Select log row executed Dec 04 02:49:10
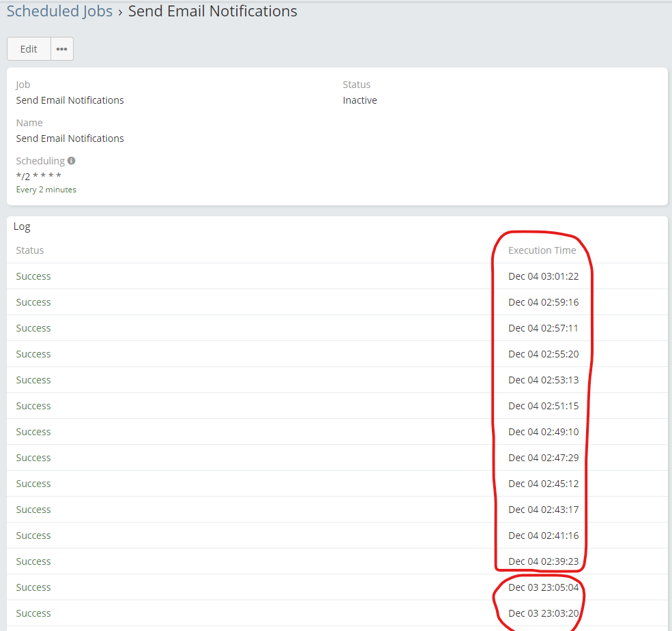This screenshot has height=631, width=672. (x=543, y=432)
